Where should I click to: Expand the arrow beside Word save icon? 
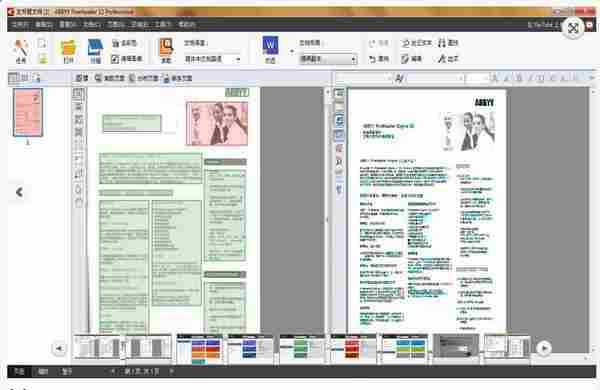pyautogui.click(x=292, y=51)
